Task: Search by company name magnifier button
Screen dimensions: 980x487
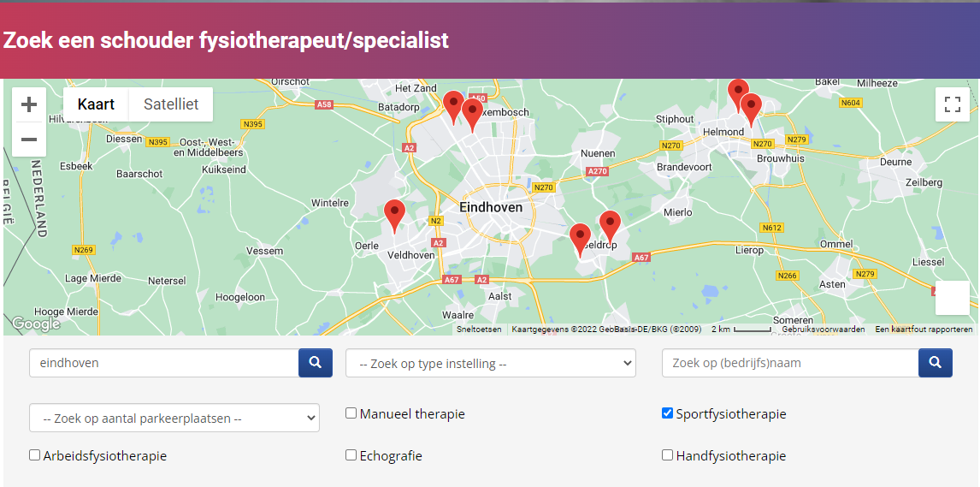Action: (935, 363)
